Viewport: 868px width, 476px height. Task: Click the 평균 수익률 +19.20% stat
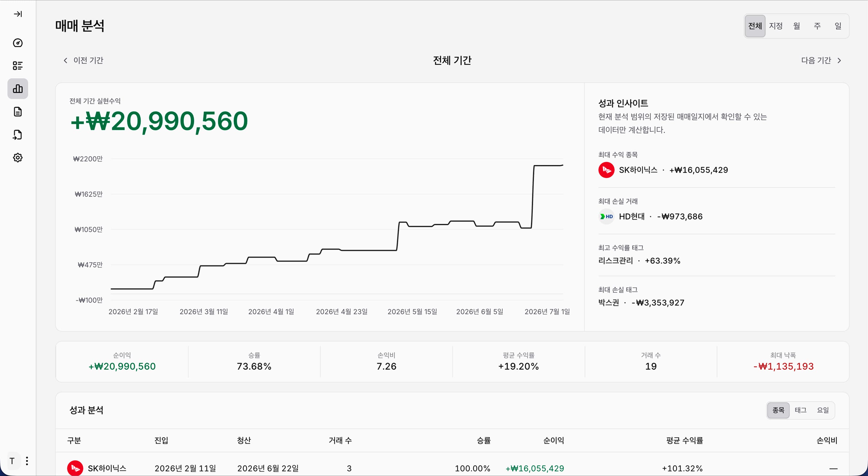pos(519,362)
